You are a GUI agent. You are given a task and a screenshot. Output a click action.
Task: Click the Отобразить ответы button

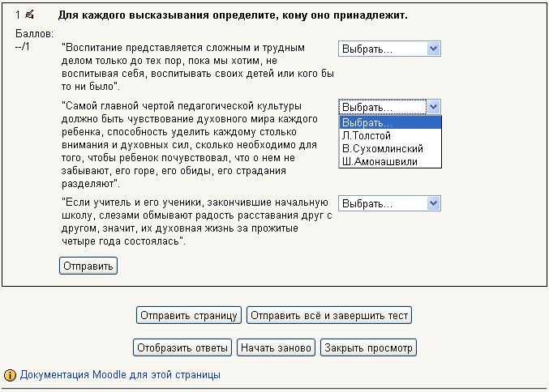coord(182,347)
